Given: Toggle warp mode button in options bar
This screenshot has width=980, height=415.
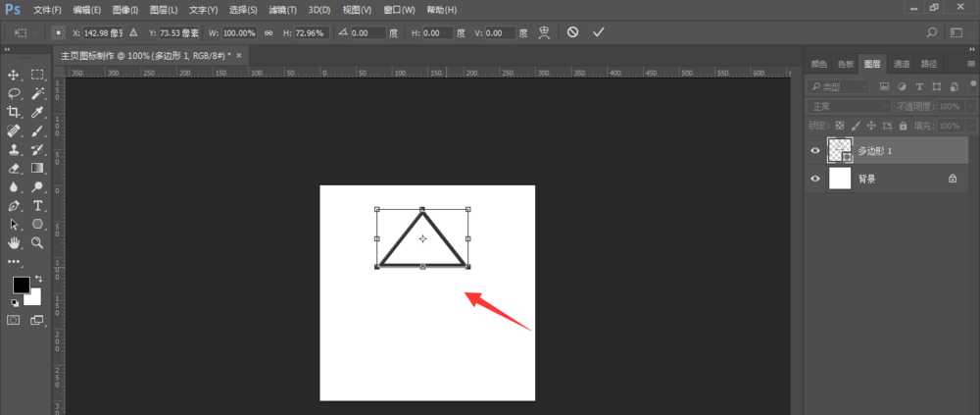Looking at the screenshot, I should (546, 32).
